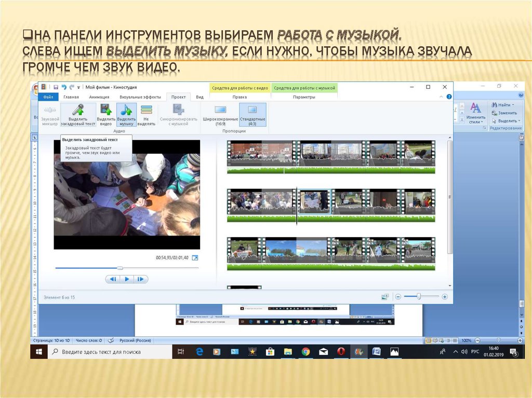Step to the previous frame
This screenshot has width=532, height=398.
[113, 279]
